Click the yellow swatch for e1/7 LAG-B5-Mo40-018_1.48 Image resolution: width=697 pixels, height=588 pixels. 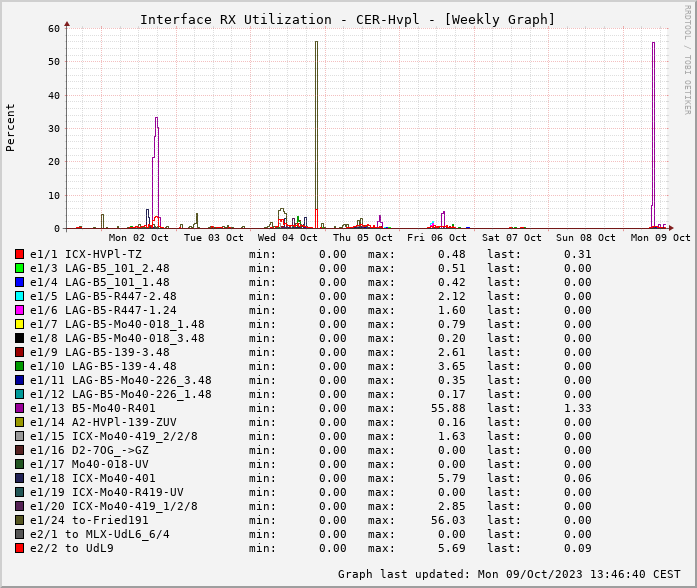(x=19, y=324)
